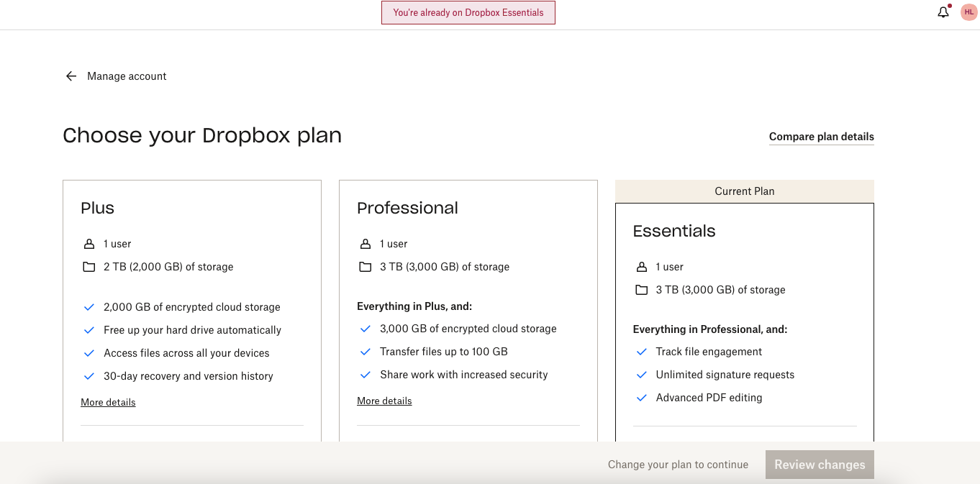Click 3 TB storage text in Professional card
This screenshot has width=980, height=484.
click(445, 267)
